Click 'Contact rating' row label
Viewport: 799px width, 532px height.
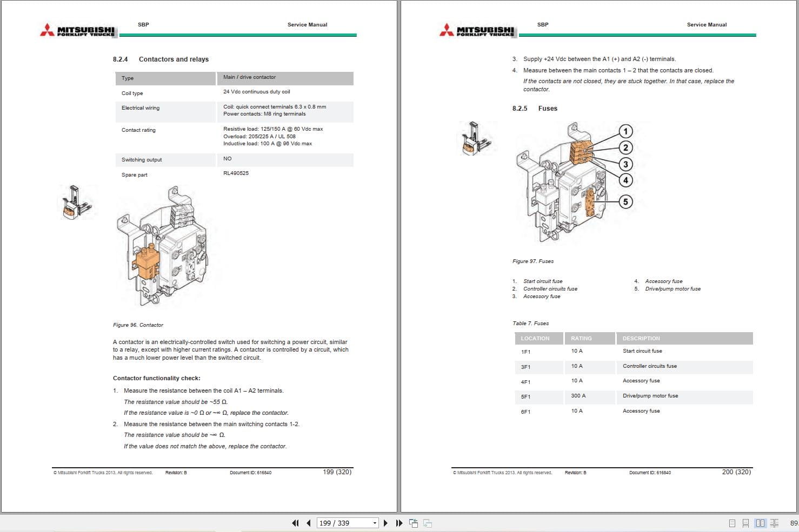point(138,130)
